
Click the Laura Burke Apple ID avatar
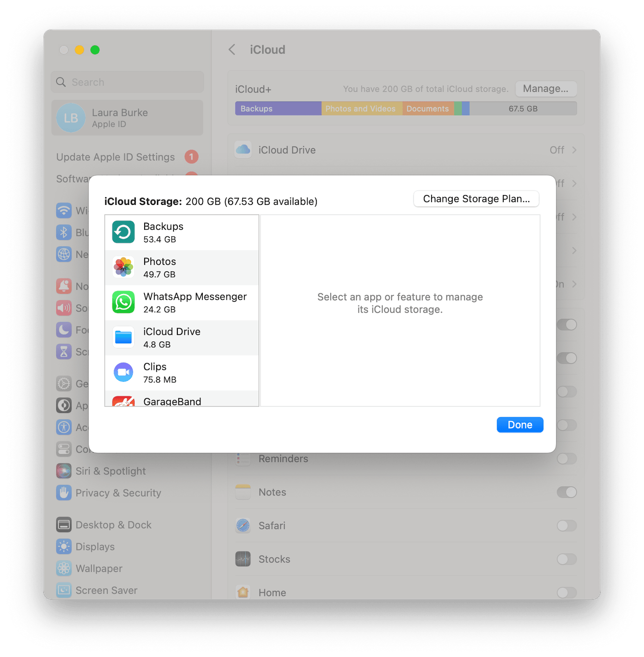[71, 118]
